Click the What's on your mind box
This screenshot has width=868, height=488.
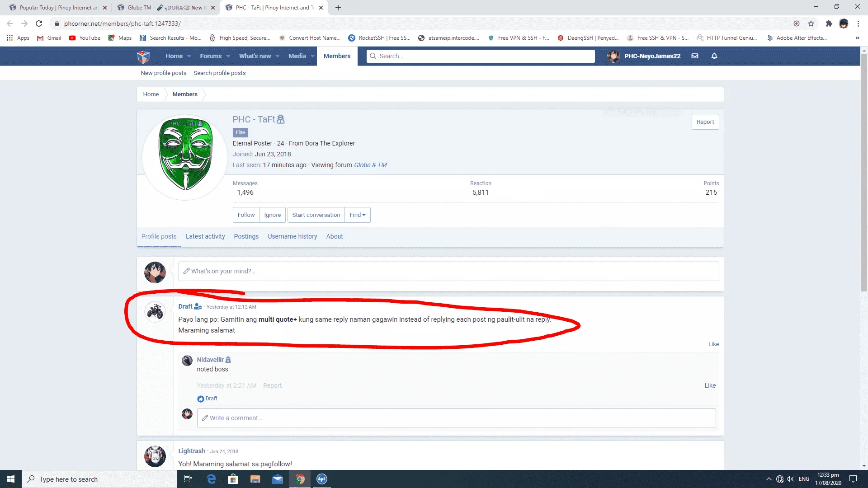coord(448,271)
